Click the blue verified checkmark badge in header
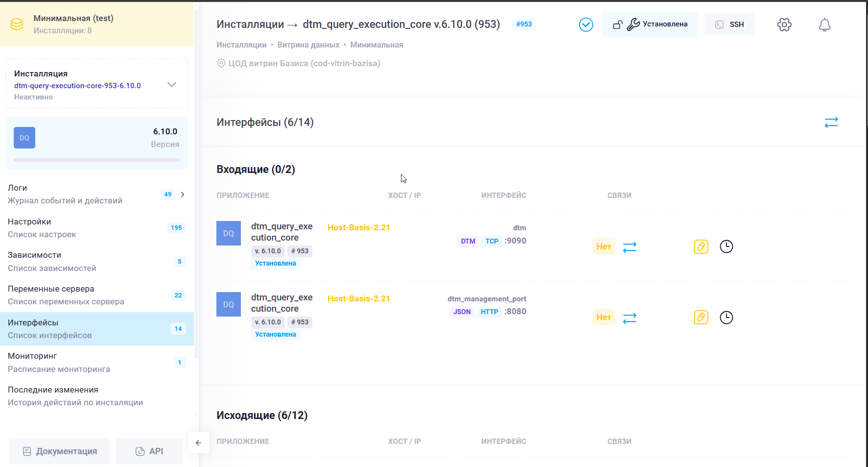This screenshot has width=868, height=467. tap(586, 24)
